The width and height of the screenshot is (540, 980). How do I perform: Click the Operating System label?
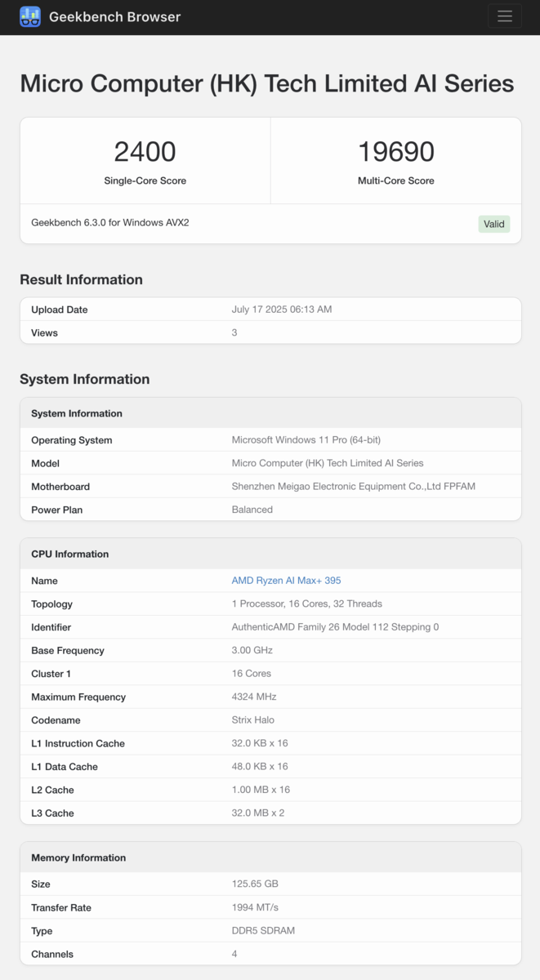(x=72, y=440)
